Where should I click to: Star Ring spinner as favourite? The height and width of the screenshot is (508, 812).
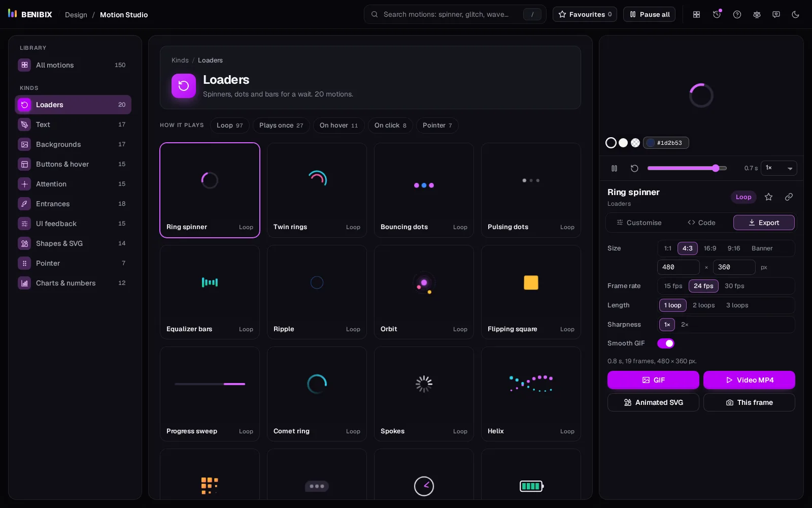(x=768, y=197)
